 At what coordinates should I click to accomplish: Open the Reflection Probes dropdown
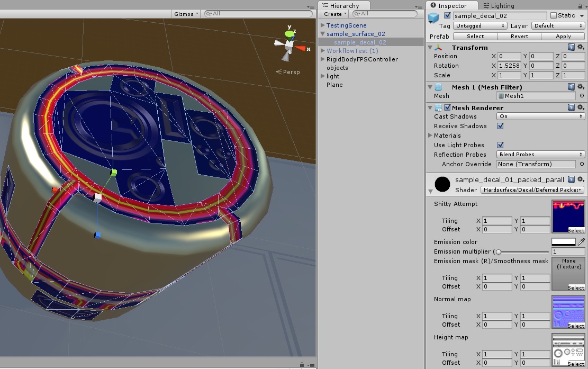pos(540,154)
